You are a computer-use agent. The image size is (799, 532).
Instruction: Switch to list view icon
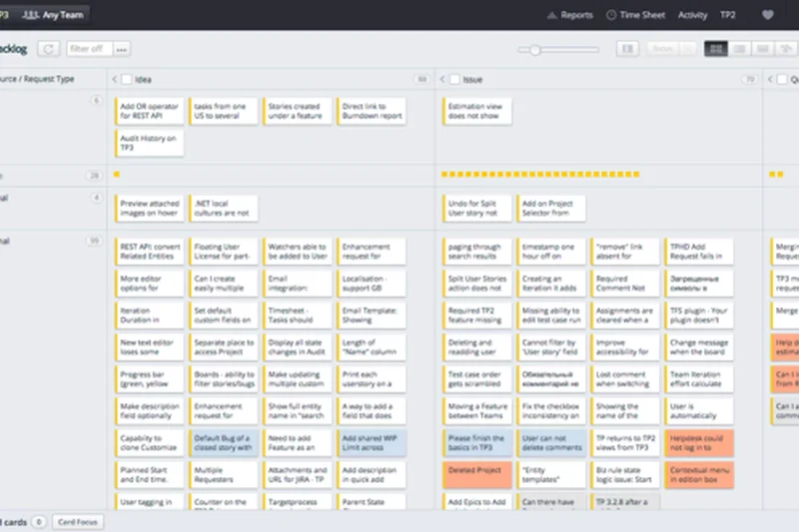(x=740, y=49)
